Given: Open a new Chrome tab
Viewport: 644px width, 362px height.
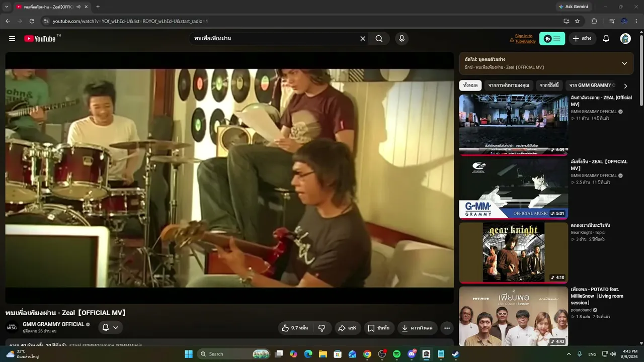Looking at the screenshot, I should 98,7.
